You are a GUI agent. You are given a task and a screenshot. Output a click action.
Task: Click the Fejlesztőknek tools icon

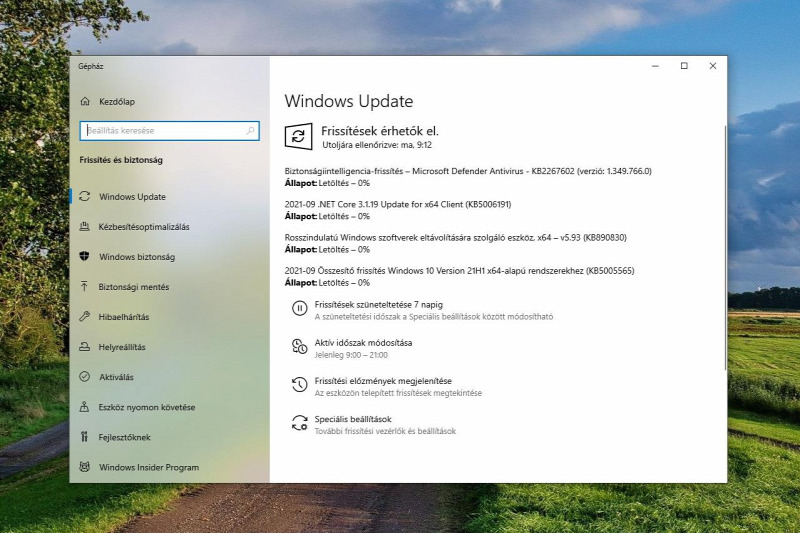pyautogui.click(x=85, y=437)
